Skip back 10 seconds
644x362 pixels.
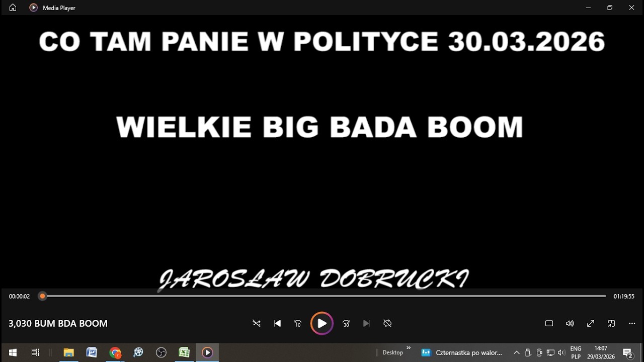pyautogui.click(x=298, y=323)
